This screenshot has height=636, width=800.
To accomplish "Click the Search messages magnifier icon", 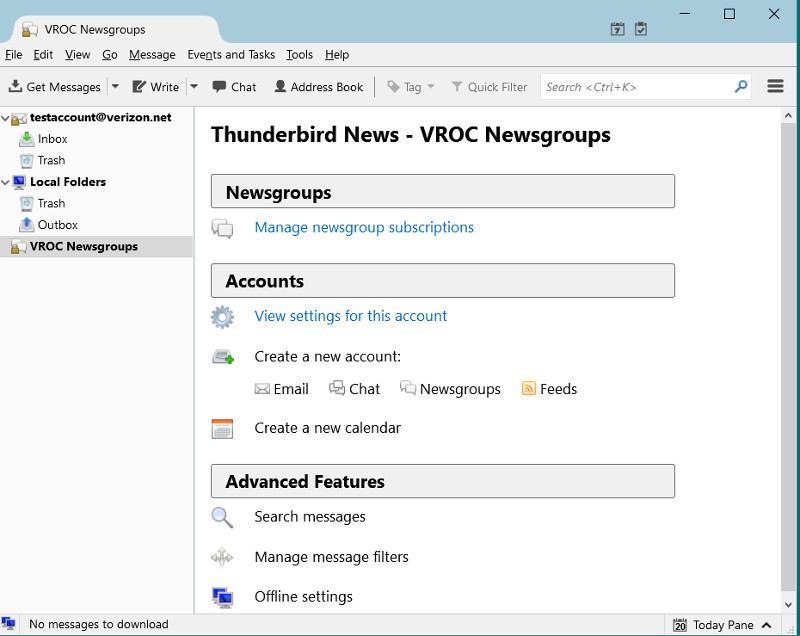I will coord(222,518).
